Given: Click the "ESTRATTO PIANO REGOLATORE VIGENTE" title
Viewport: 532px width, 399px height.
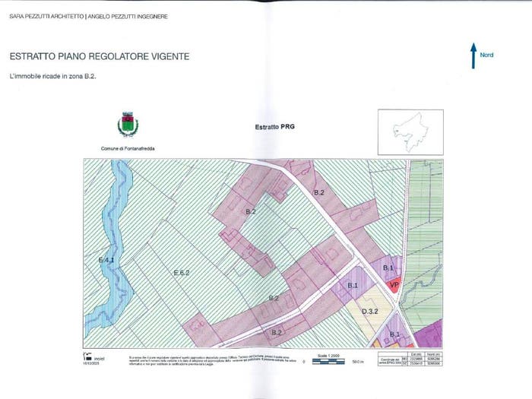Looking at the screenshot, I should (100, 56).
